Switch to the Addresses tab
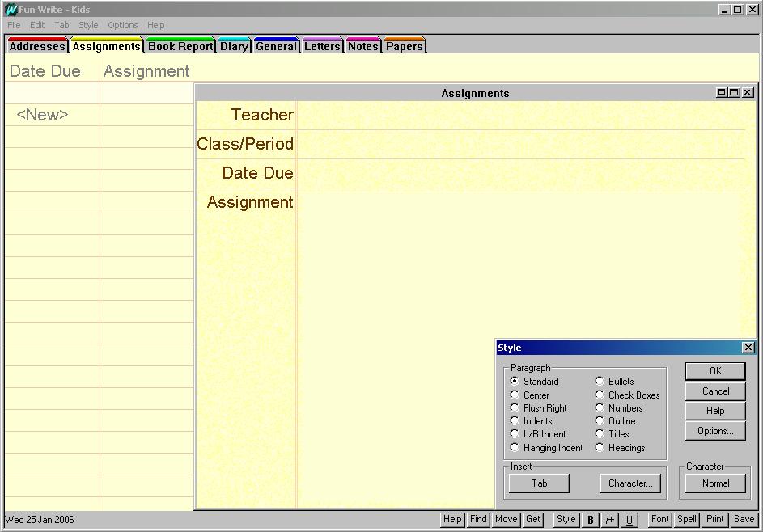Image resolution: width=763 pixels, height=532 pixels. (37, 46)
